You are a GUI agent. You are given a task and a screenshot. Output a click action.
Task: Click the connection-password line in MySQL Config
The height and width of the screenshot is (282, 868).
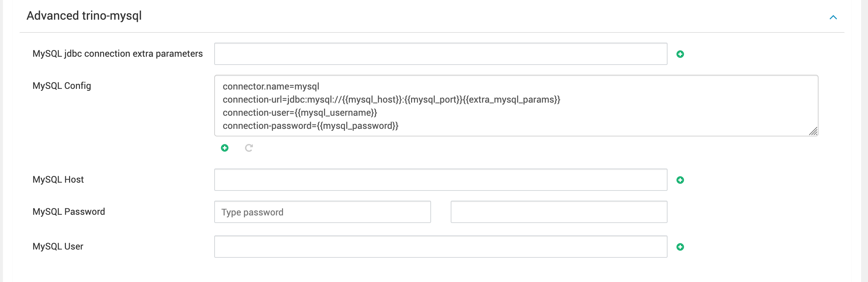[x=310, y=126]
